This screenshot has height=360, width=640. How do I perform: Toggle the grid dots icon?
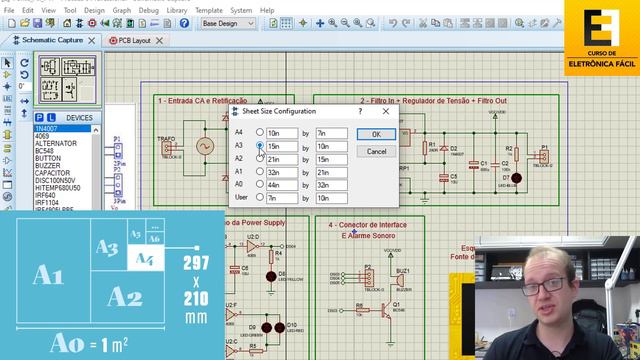coord(286,23)
